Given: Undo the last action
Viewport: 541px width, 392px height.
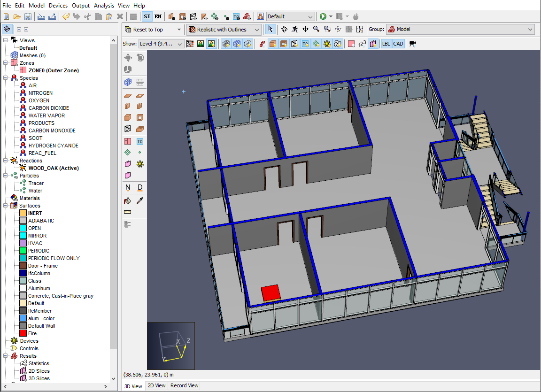Looking at the screenshot, I should [66, 16].
